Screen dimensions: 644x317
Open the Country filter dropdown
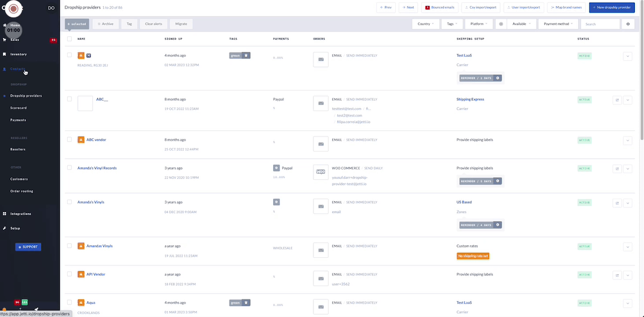tap(425, 24)
